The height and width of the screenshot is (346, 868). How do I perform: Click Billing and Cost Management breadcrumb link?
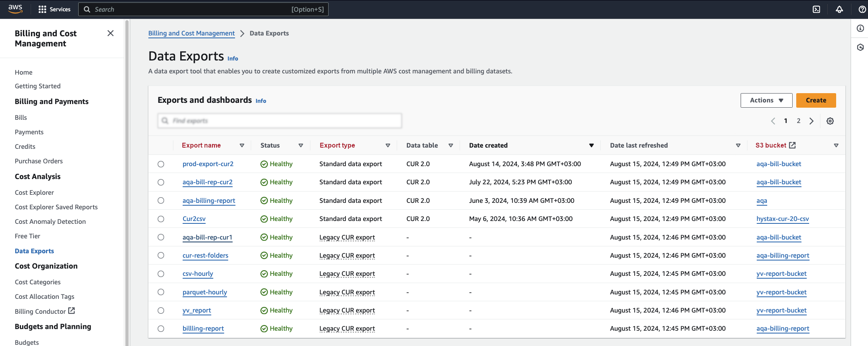point(192,33)
